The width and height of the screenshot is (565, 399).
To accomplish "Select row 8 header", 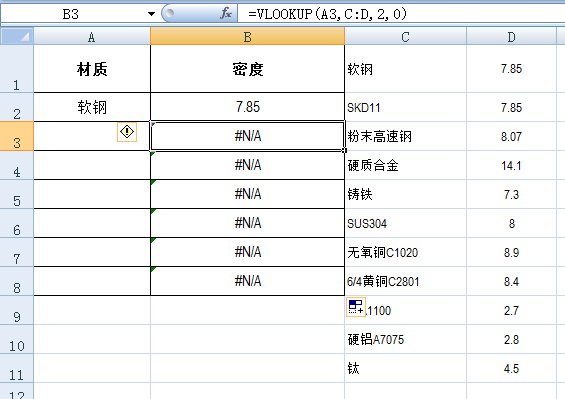I will click(17, 281).
